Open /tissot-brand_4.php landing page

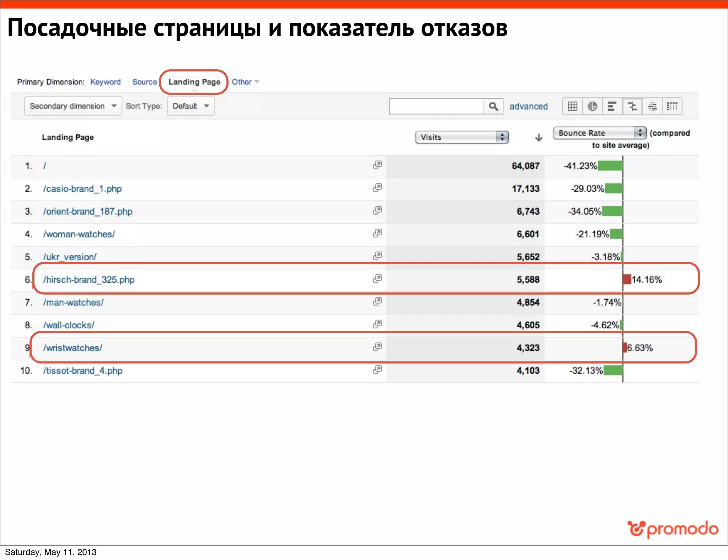(x=83, y=371)
